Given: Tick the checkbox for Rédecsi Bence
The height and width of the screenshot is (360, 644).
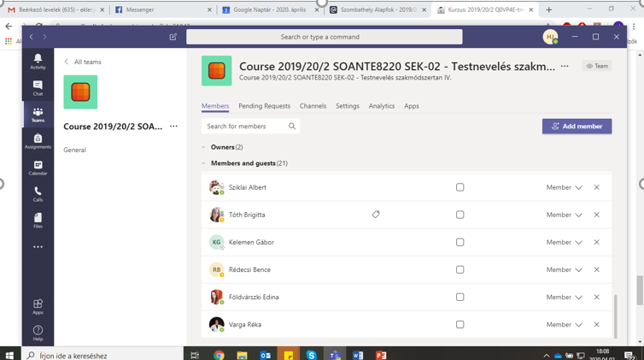Looking at the screenshot, I should coord(460,269).
